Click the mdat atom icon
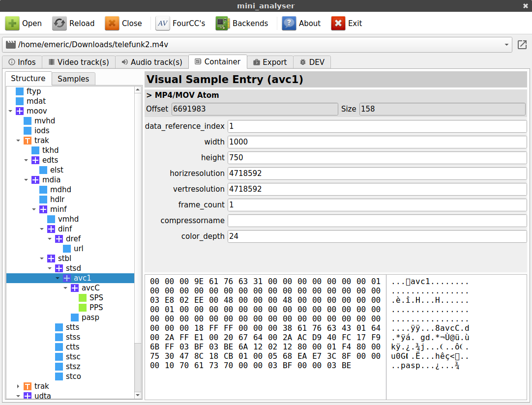 [20, 101]
